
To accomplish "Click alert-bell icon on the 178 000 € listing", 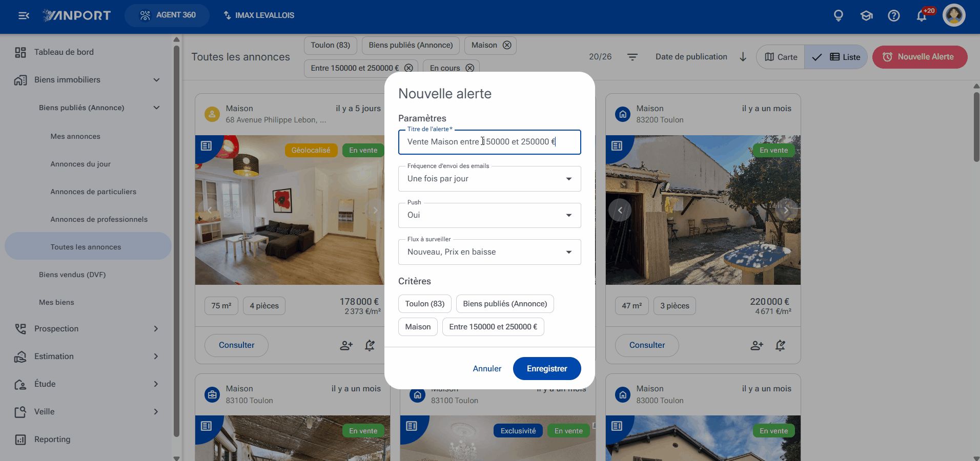I will tap(370, 345).
